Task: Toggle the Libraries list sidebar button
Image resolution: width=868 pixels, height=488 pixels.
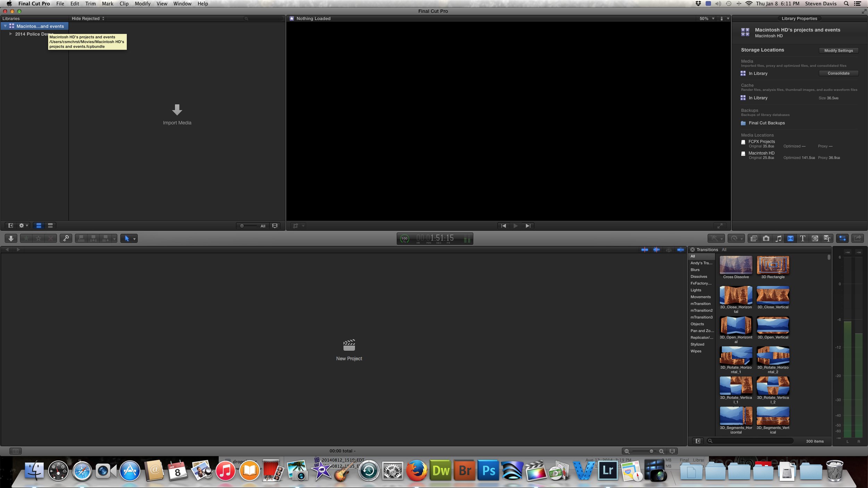Action: coord(11,226)
